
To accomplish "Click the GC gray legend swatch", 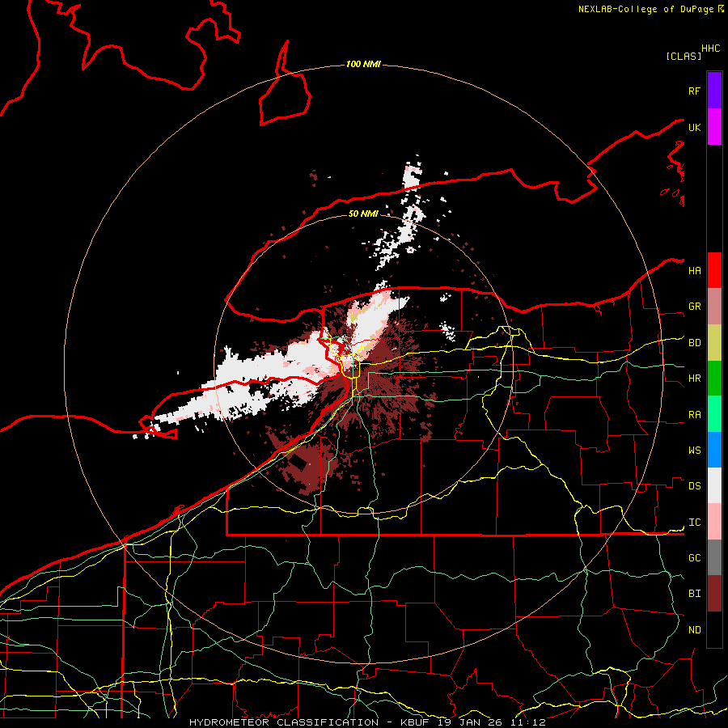I will [x=714, y=557].
